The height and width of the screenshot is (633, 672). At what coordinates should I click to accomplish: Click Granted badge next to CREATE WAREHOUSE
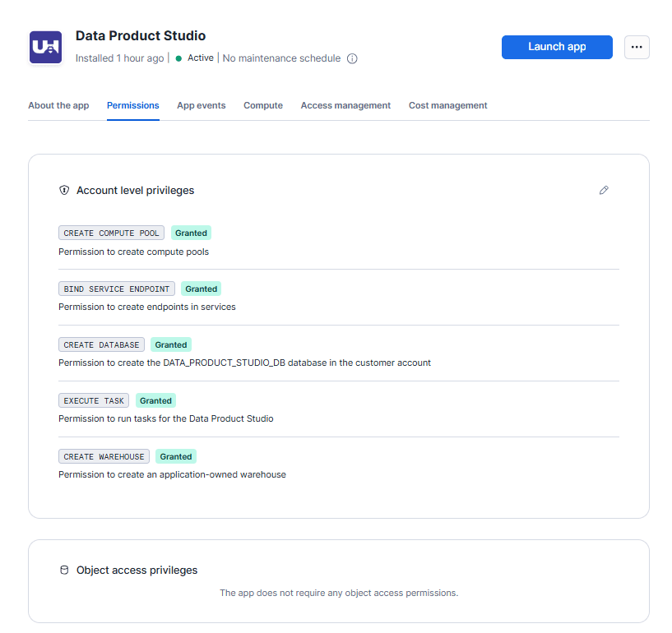tap(176, 456)
